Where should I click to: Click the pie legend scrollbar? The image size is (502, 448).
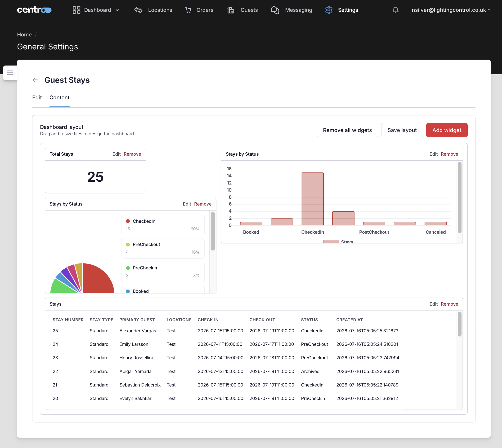point(213,231)
